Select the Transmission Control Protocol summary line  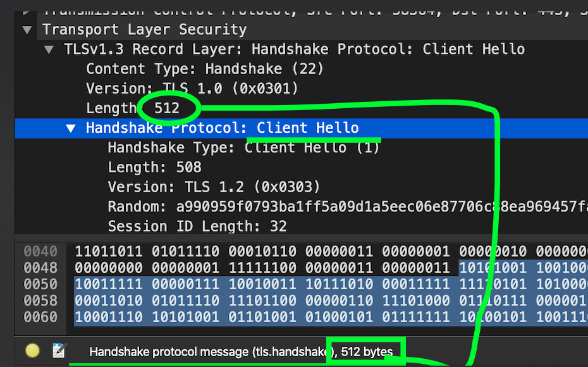click(x=253, y=9)
